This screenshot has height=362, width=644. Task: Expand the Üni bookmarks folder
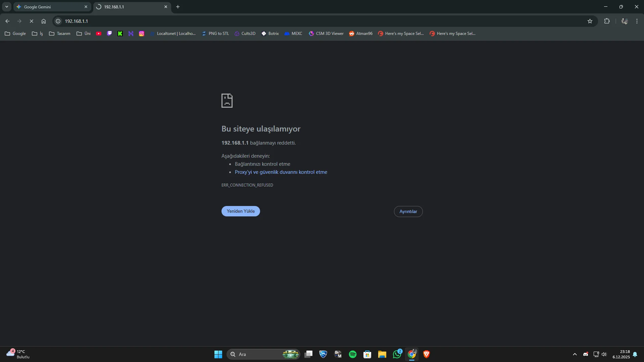tap(84, 34)
